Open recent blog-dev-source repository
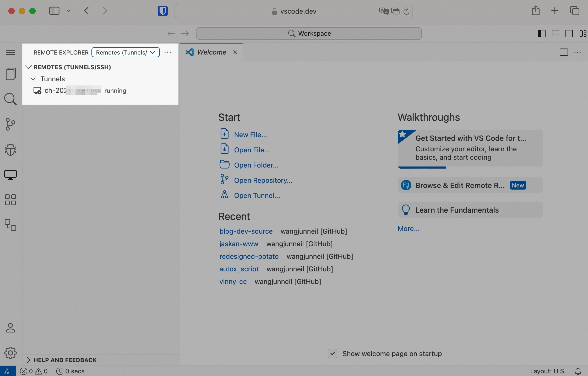The image size is (588, 376). point(246,231)
